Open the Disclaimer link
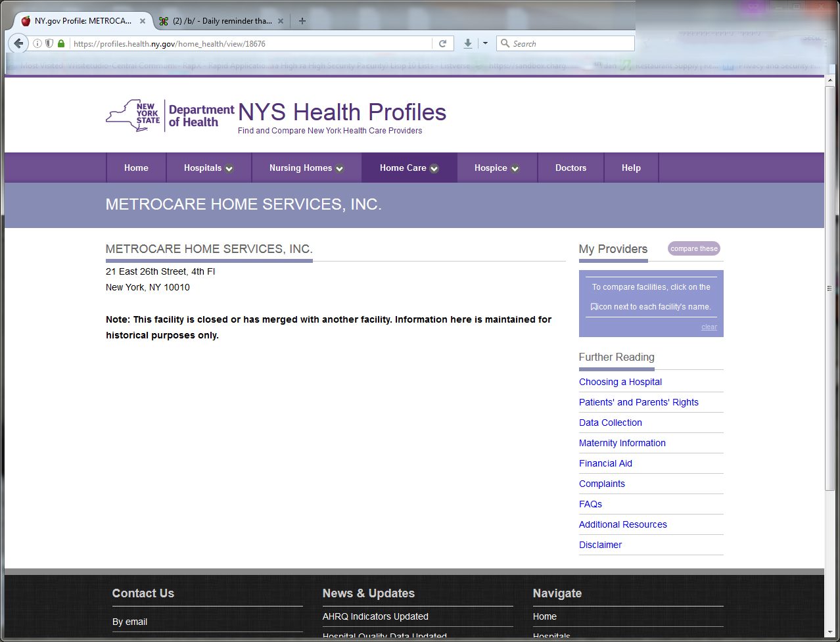The height and width of the screenshot is (642, 840). click(x=600, y=545)
